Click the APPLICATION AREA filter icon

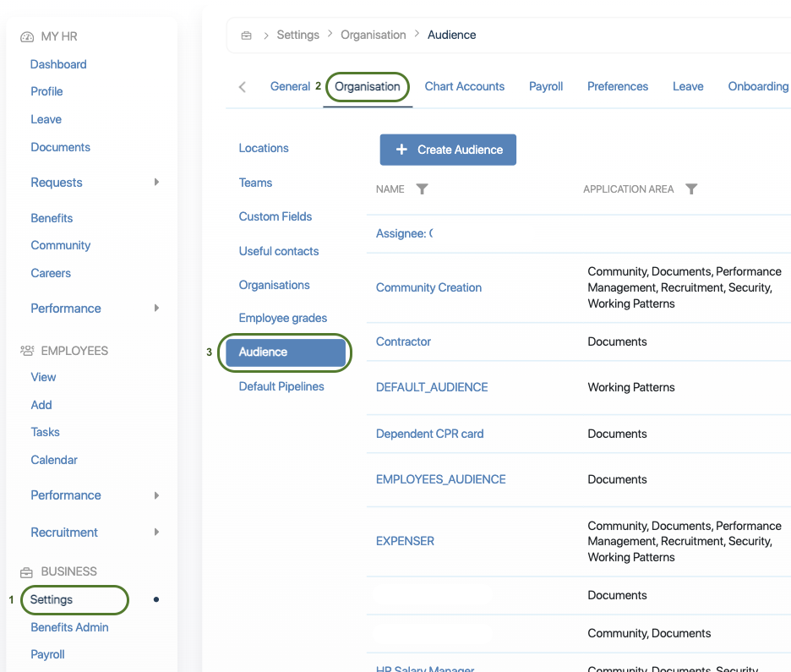[691, 189]
